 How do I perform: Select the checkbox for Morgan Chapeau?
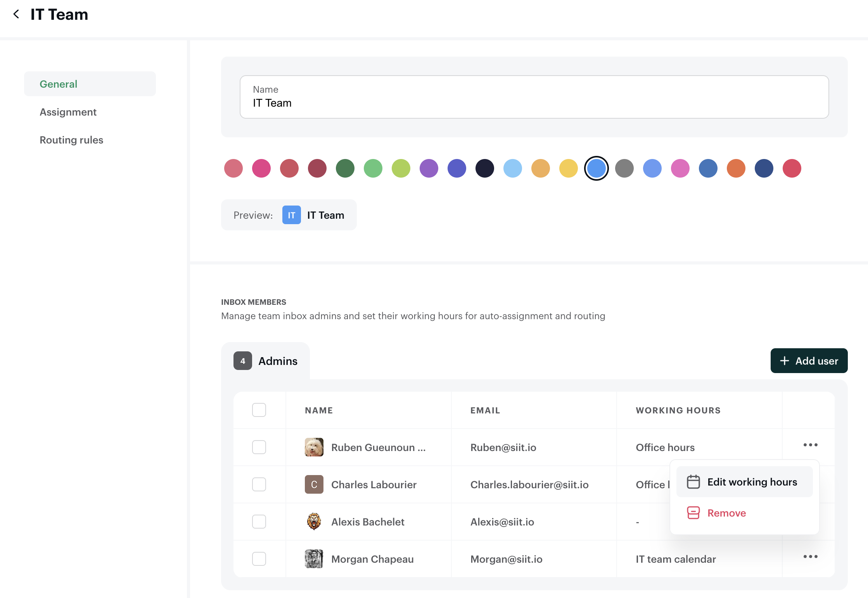tap(259, 559)
